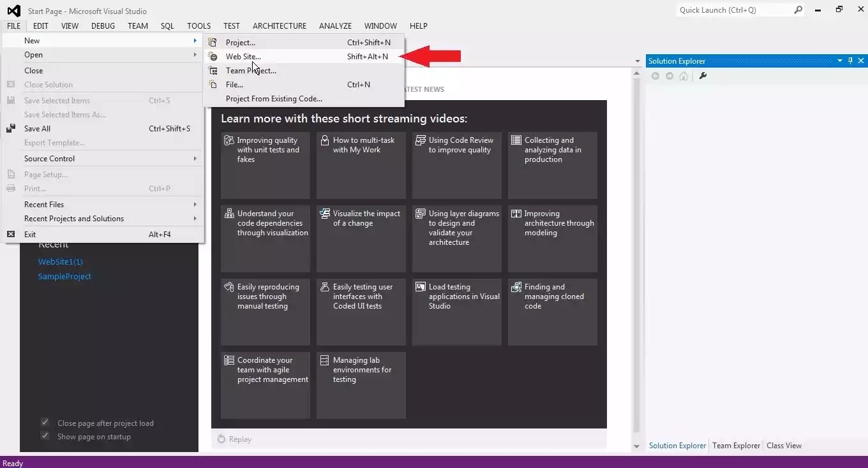Open the DEBUG menu
Screen dimensions: 868x468
click(x=103, y=26)
